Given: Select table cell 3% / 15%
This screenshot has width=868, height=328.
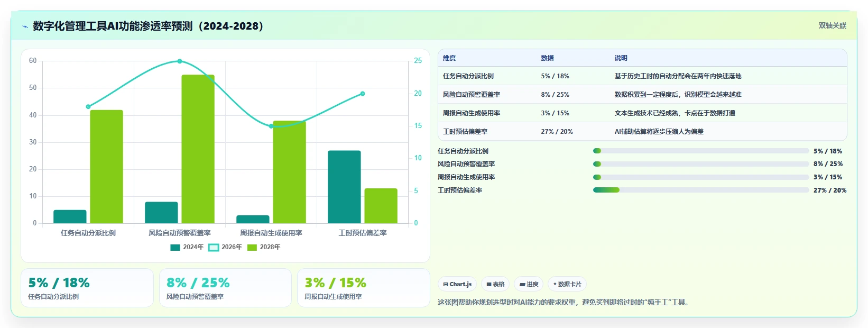Looking at the screenshot, I should coord(555,113).
